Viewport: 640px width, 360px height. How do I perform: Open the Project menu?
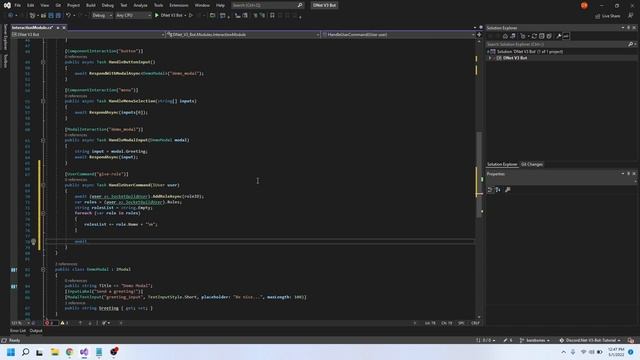coord(73,5)
